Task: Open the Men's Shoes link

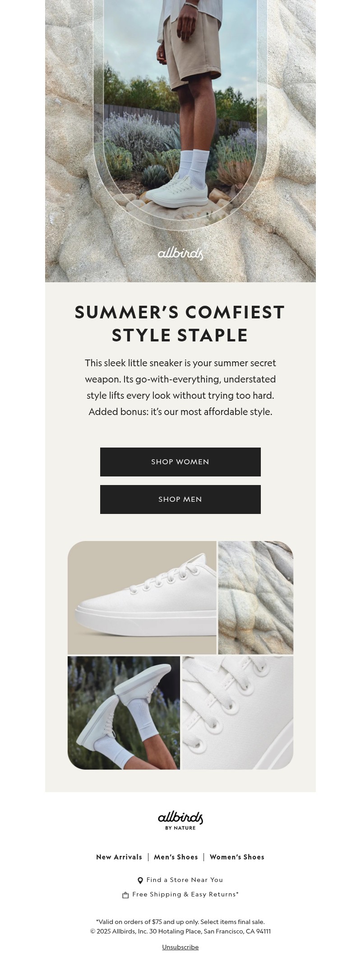Action: coord(176,857)
